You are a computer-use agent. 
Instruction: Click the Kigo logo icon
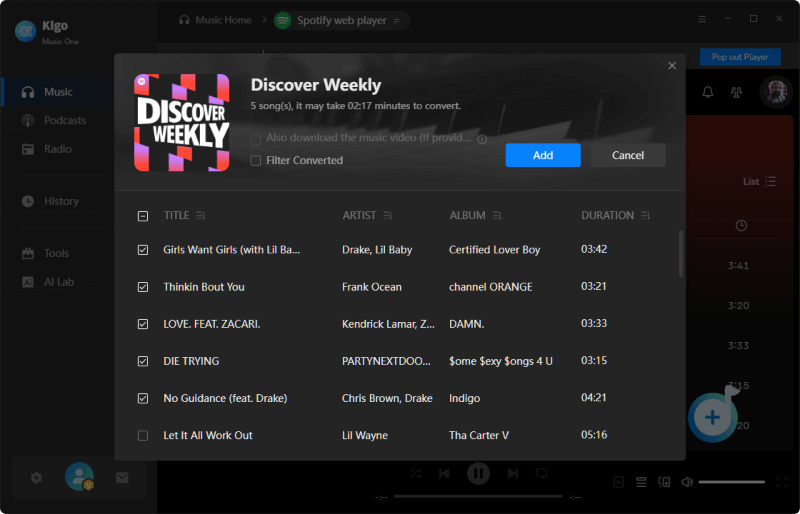26,31
